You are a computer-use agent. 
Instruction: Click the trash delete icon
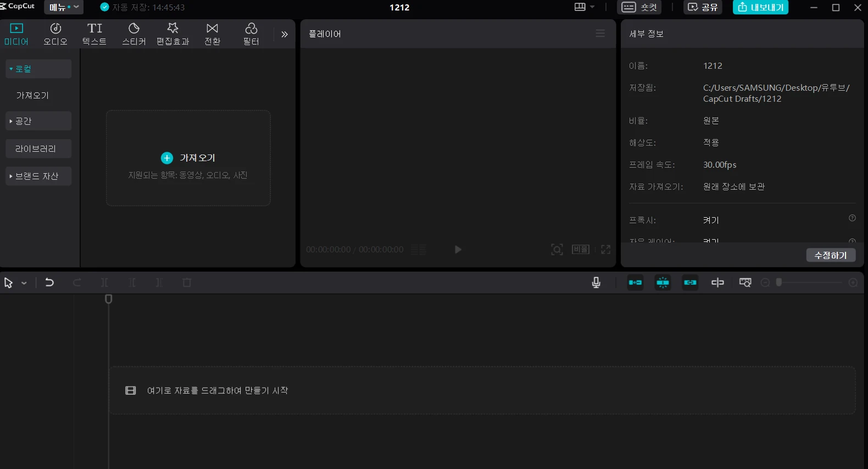[187, 283]
